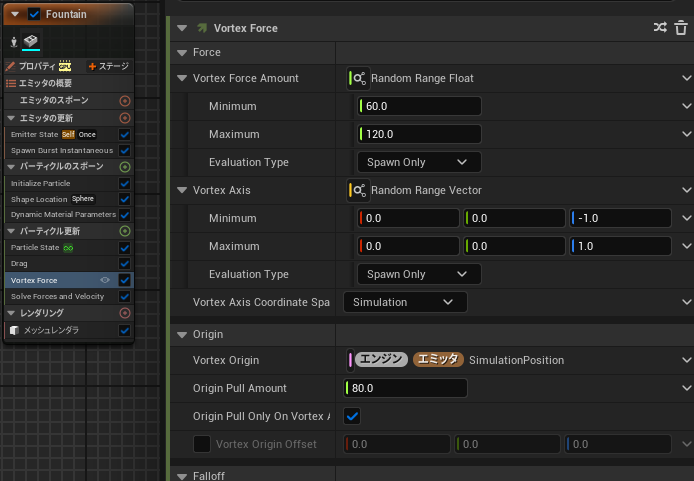Click the Random Range Float dynamic input icon

click(x=357, y=78)
